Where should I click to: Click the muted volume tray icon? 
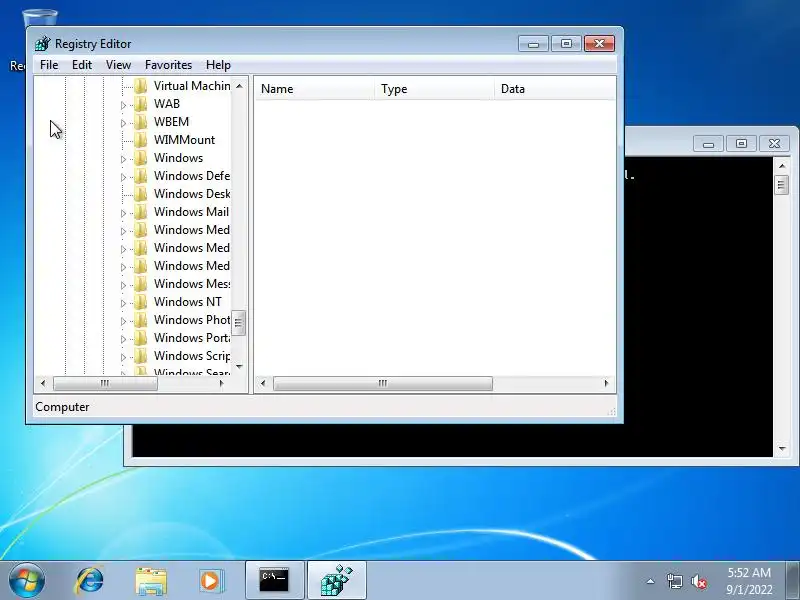pyautogui.click(x=698, y=581)
